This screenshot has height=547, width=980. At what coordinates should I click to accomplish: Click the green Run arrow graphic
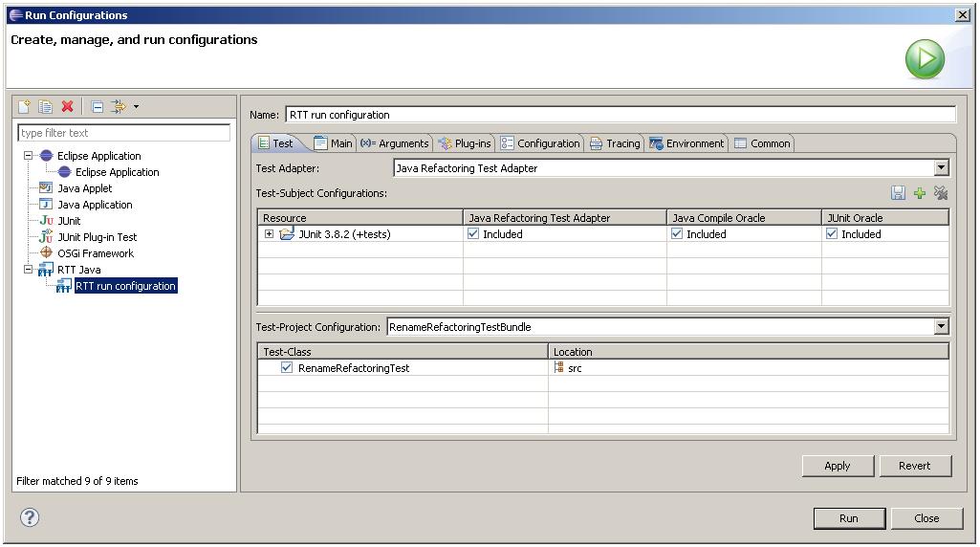click(x=925, y=58)
